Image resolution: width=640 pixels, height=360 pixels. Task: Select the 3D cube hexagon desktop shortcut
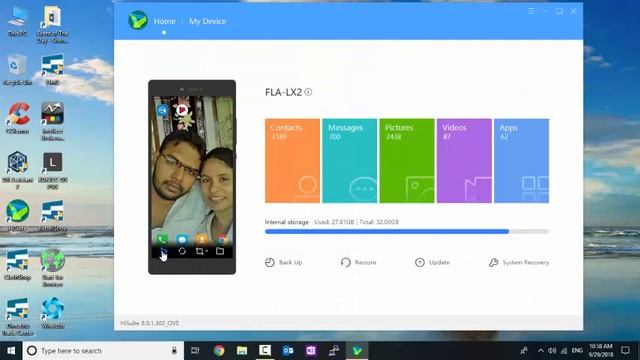click(x=18, y=171)
